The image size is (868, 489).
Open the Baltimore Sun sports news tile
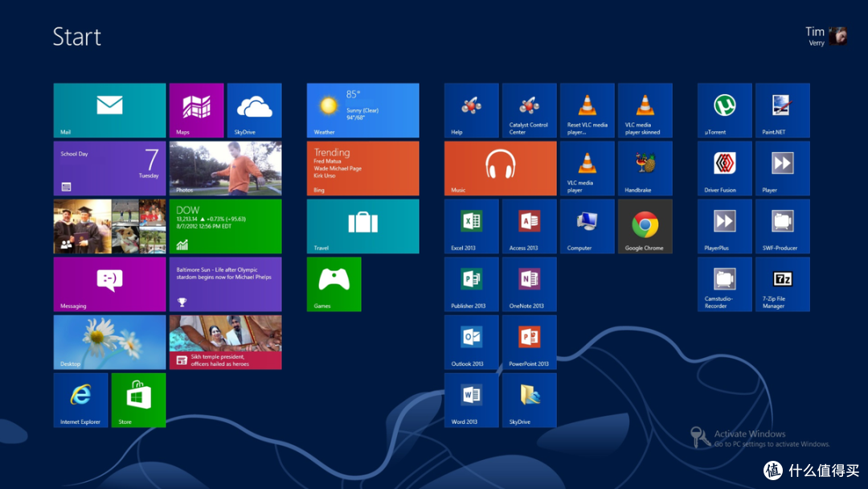(225, 284)
